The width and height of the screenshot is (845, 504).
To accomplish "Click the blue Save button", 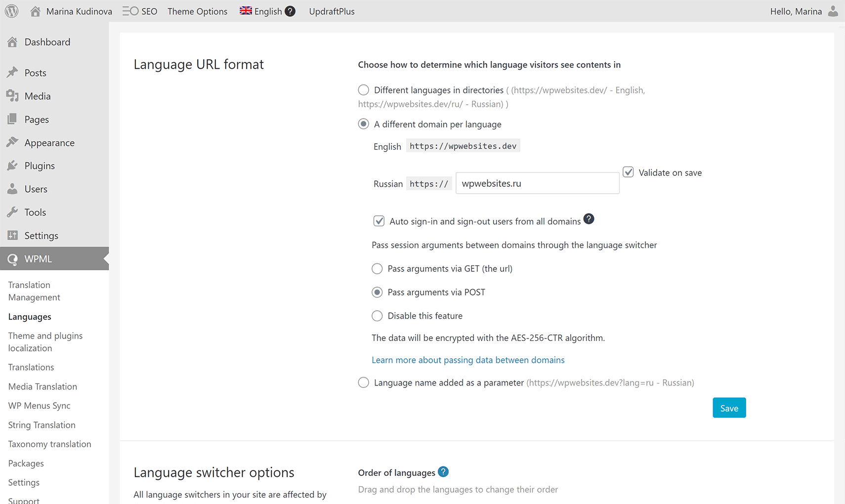I will point(729,408).
